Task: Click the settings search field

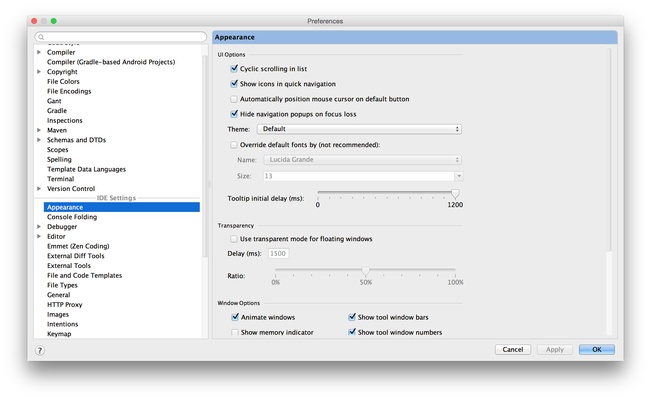Action: [x=121, y=37]
